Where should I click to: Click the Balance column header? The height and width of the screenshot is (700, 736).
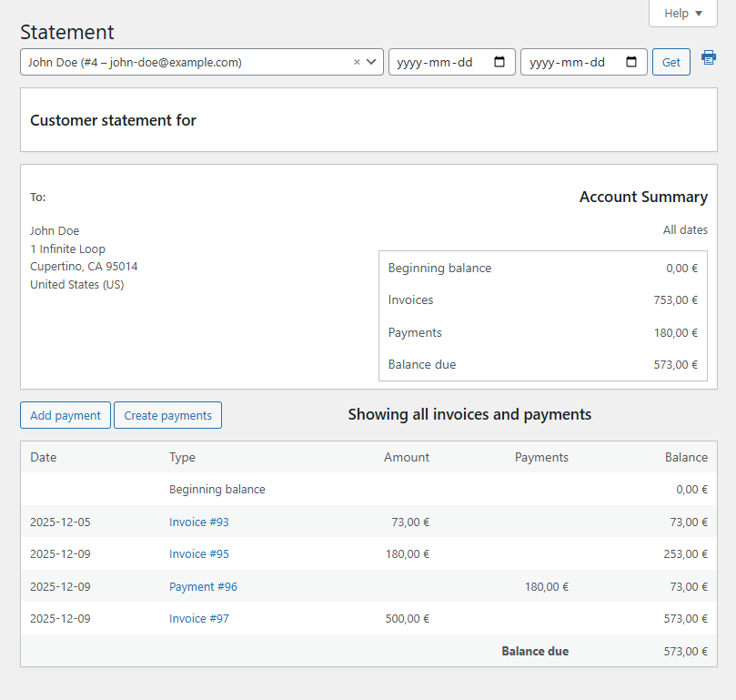pos(686,457)
